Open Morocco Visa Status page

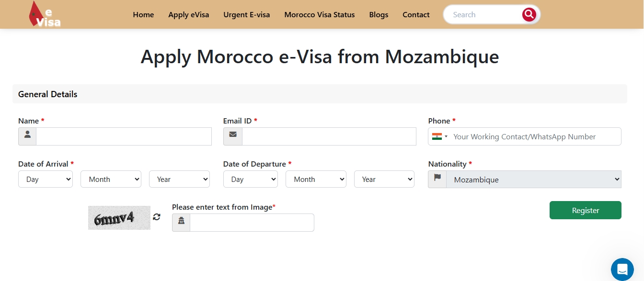click(319, 15)
